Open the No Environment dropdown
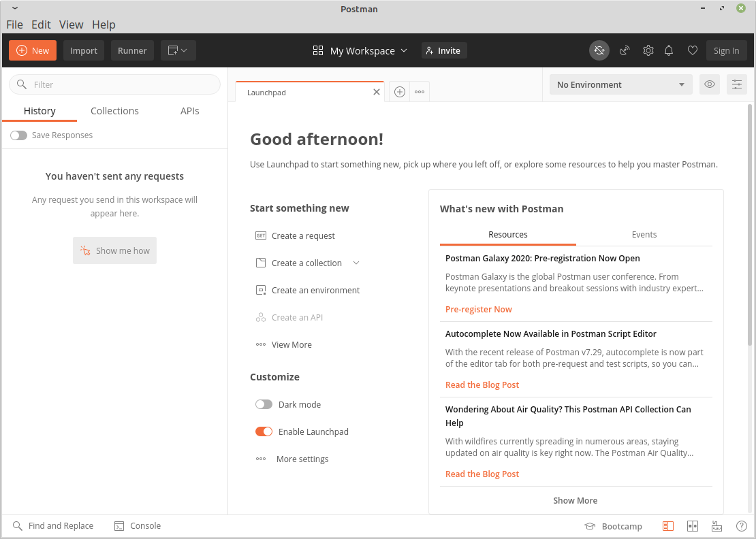 pos(620,84)
